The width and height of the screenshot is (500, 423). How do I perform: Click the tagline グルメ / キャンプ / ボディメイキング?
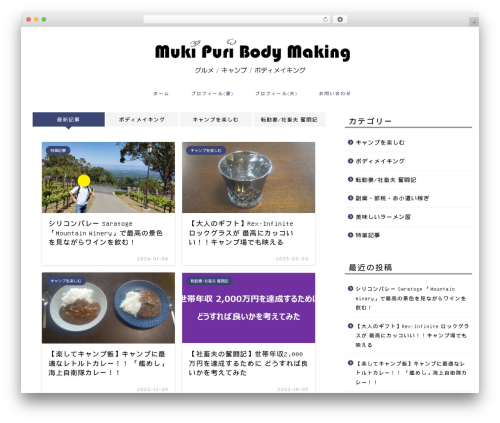pos(250,70)
